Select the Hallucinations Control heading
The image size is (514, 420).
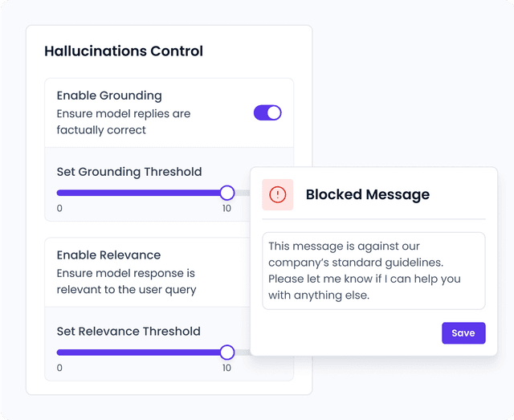(x=124, y=51)
